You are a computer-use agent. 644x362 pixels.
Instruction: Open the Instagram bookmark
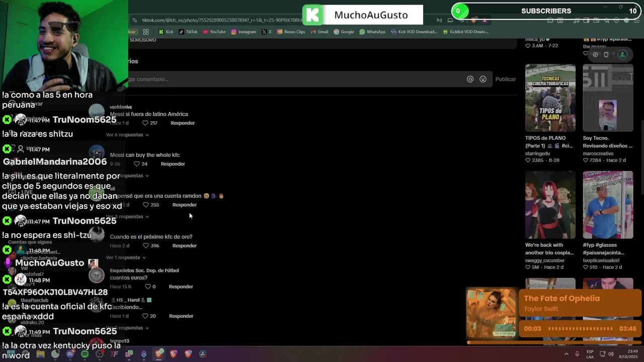click(x=244, y=32)
